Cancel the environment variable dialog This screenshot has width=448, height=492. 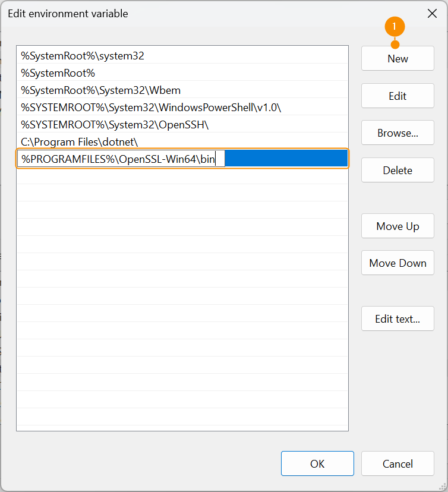(x=397, y=463)
